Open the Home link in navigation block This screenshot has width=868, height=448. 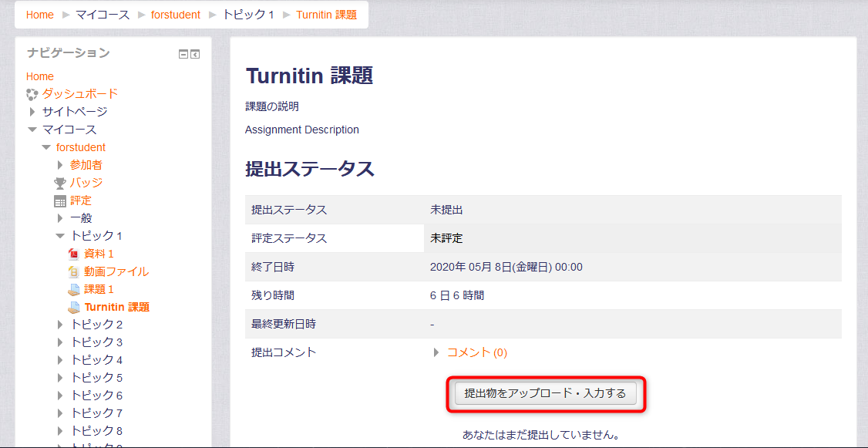tap(40, 76)
